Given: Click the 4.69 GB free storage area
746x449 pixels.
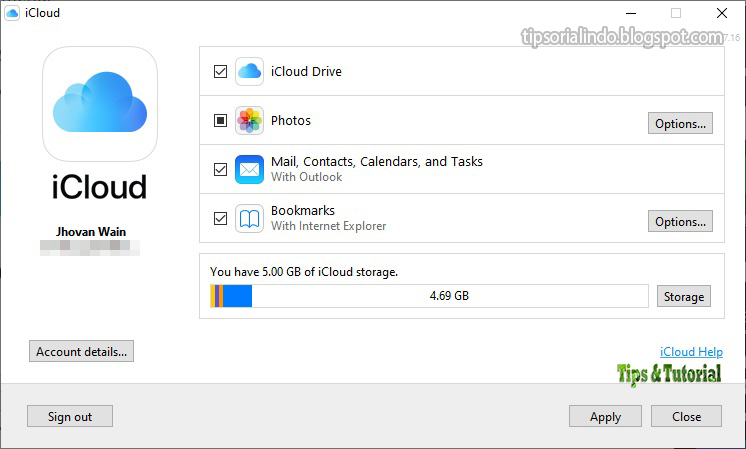Looking at the screenshot, I should (x=450, y=296).
